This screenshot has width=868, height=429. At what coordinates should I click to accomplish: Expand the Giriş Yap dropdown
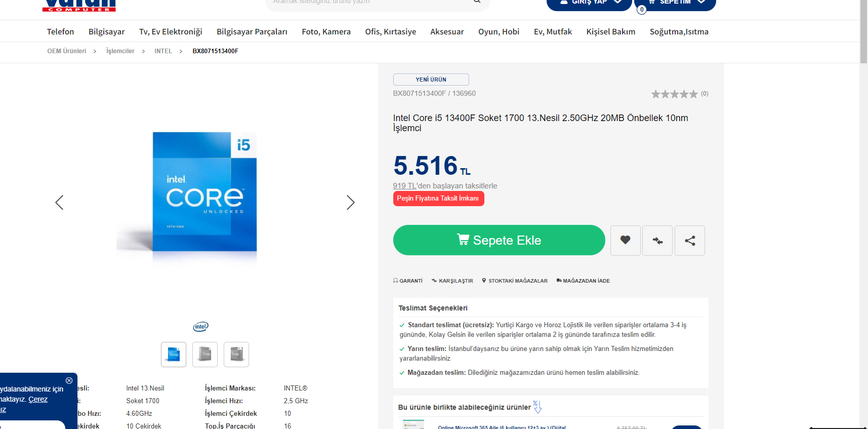click(x=589, y=4)
